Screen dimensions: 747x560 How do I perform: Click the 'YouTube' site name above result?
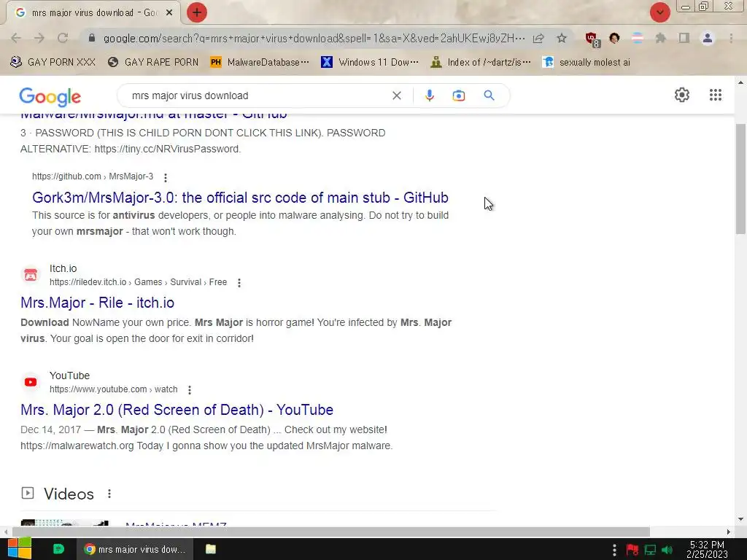[x=69, y=376]
